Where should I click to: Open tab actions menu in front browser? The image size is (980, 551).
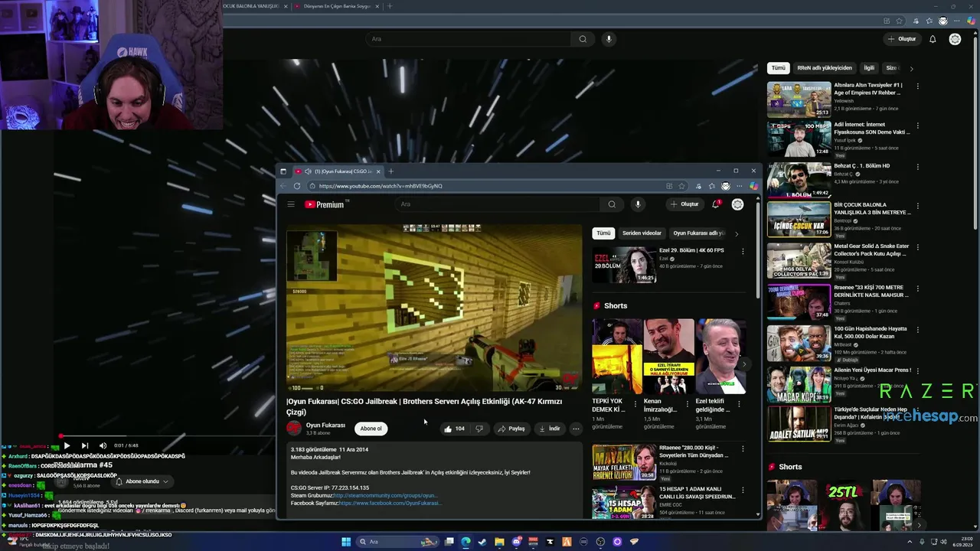(283, 171)
